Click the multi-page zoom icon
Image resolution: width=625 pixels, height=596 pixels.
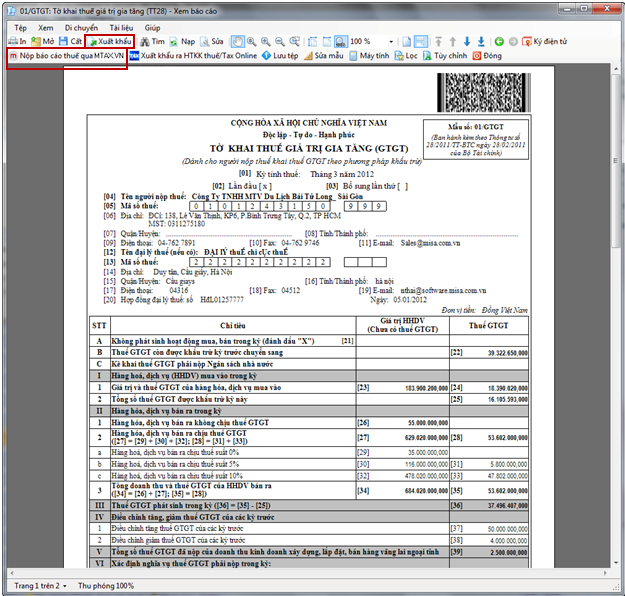pos(295,41)
